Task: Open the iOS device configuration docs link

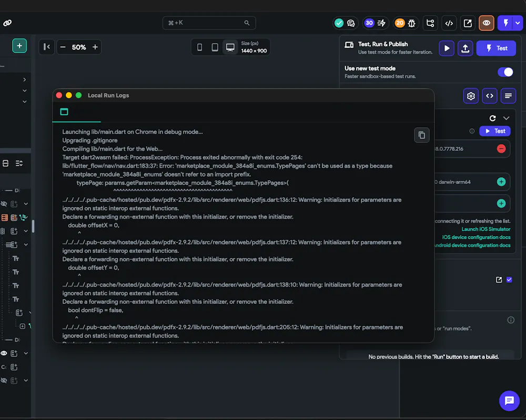Action: [476, 237]
